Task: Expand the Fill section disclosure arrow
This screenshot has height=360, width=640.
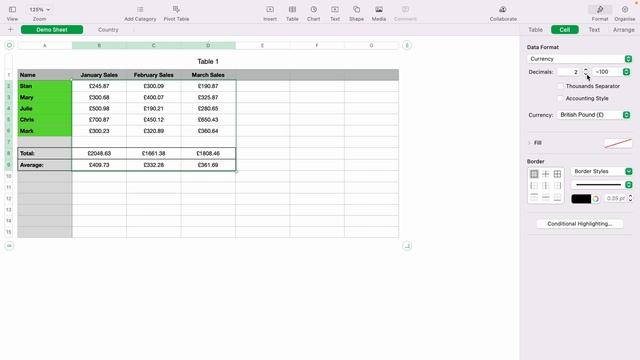Action: [529, 143]
